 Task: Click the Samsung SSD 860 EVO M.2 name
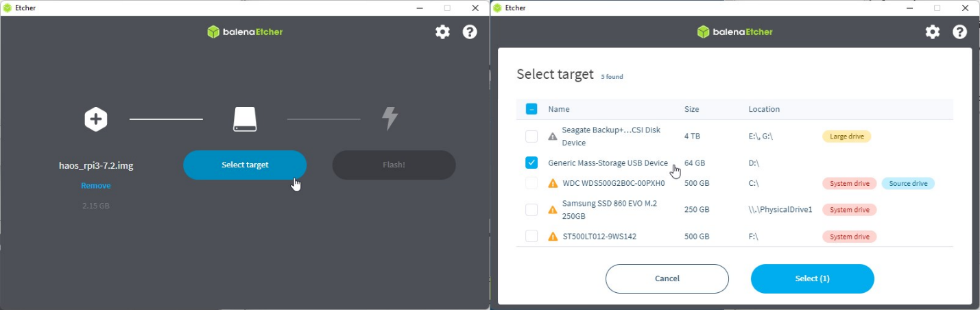pyautogui.click(x=609, y=210)
